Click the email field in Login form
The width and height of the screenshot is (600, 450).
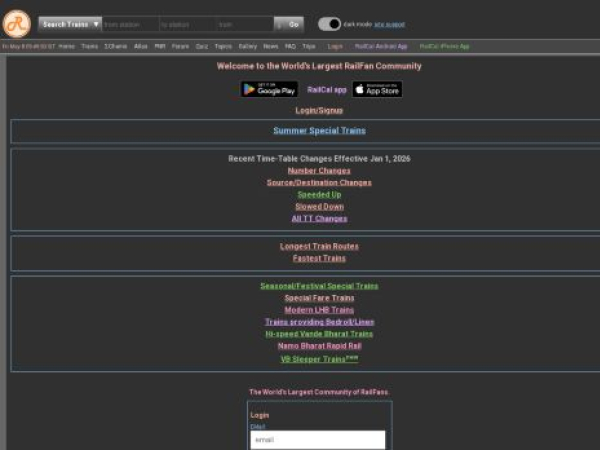pyautogui.click(x=318, y=440)
